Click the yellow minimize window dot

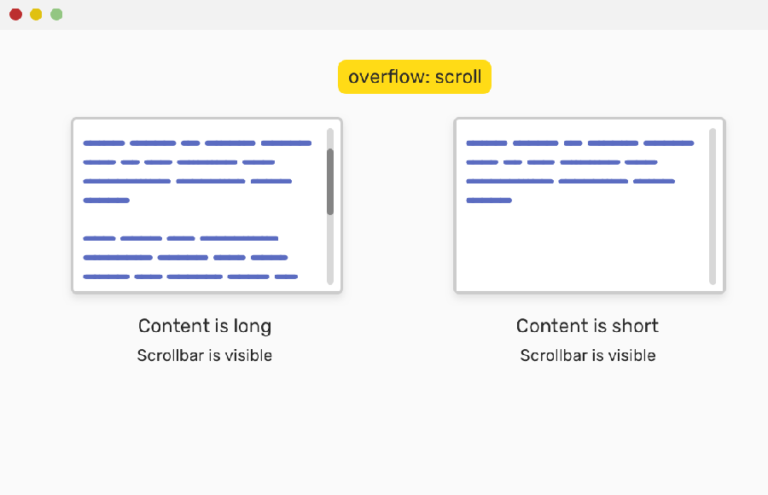[36, 14]
